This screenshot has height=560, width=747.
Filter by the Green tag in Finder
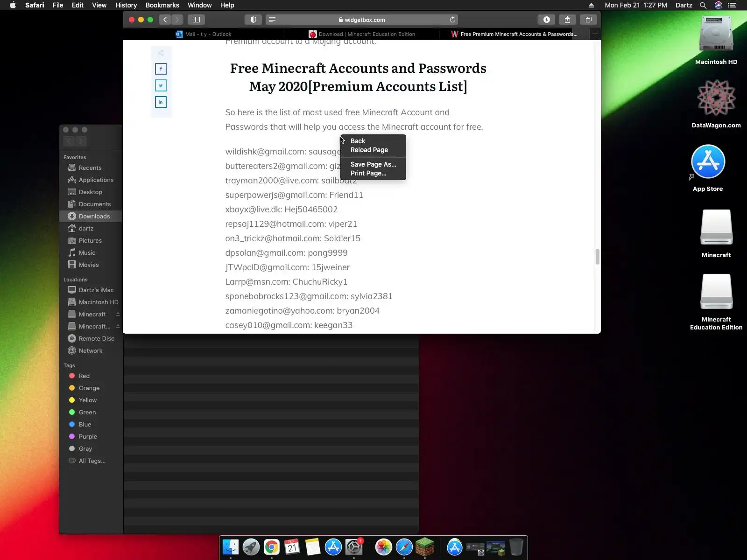coord(91,413)
